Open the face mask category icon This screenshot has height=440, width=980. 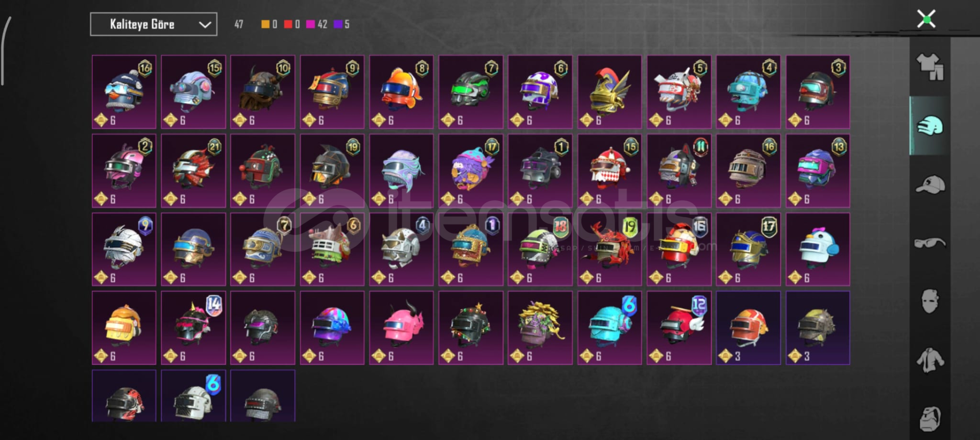click(x=930, y=301)
